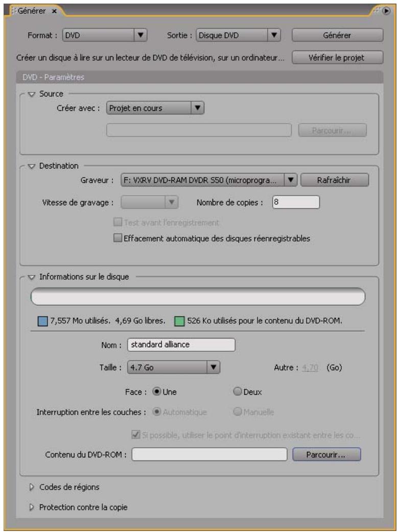This screenshot has height=532, width=398.
Task: Click the disc usage progress bar
Action: [198, 297]
